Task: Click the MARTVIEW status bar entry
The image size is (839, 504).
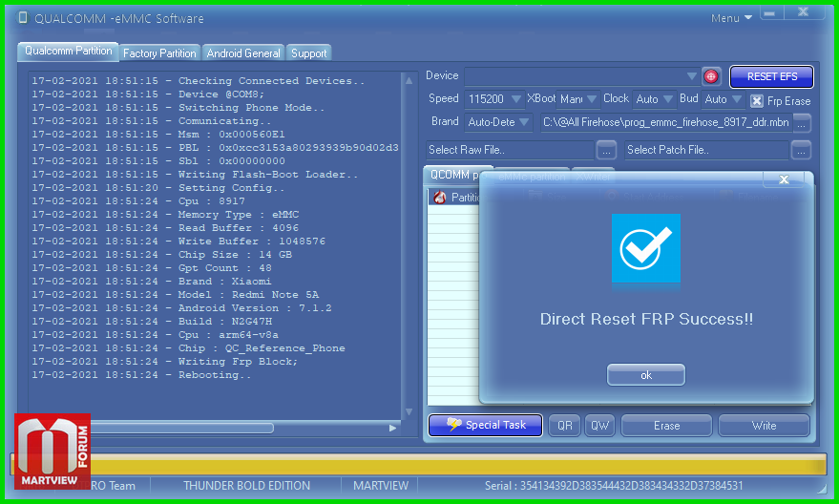Action: (381, 486)
